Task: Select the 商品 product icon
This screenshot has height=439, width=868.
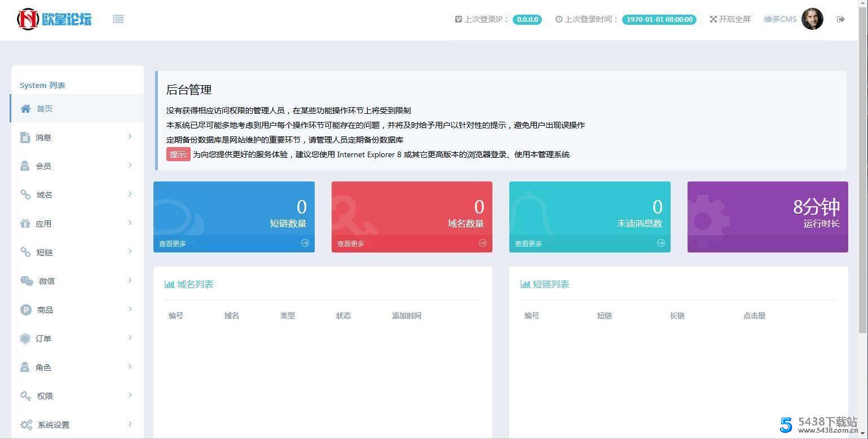Action: [25, 309]
